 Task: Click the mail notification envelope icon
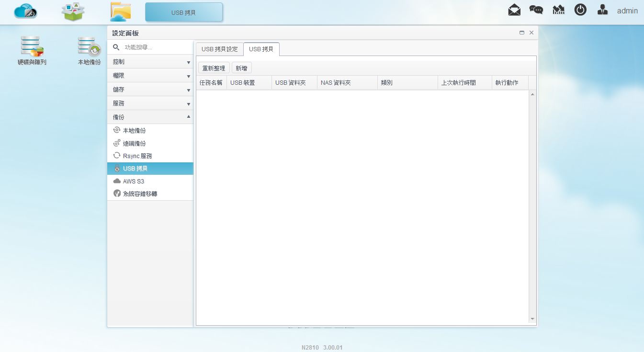[514, 10]
